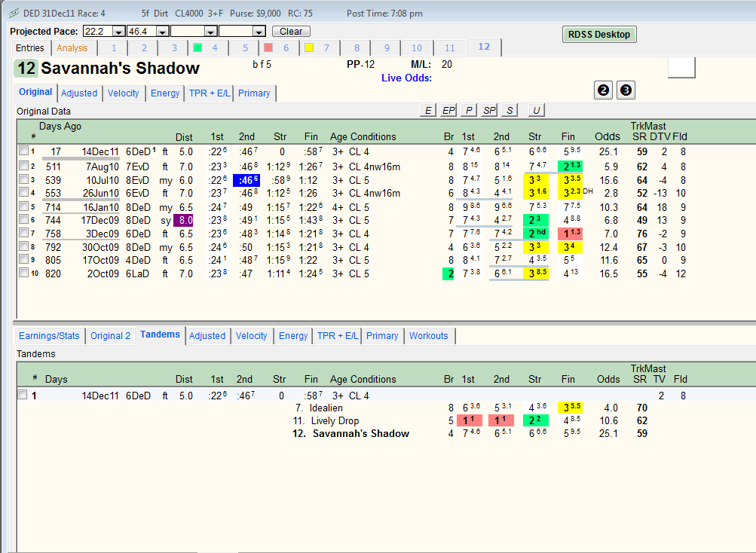Tick the checkbox for the 7Aug10 row
The image size is (756, 553).
tap(23, 166)
